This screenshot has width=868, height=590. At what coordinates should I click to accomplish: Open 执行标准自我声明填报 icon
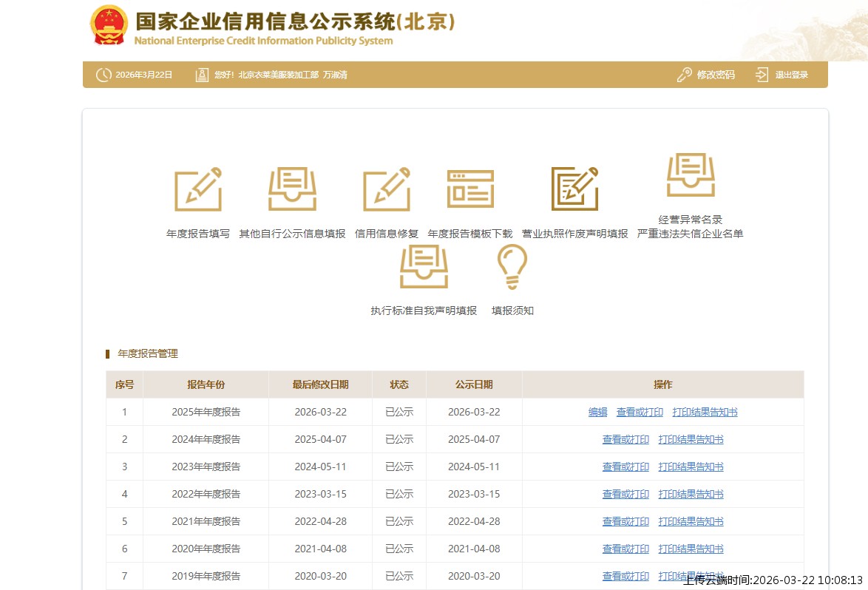(x=424, y=267)
